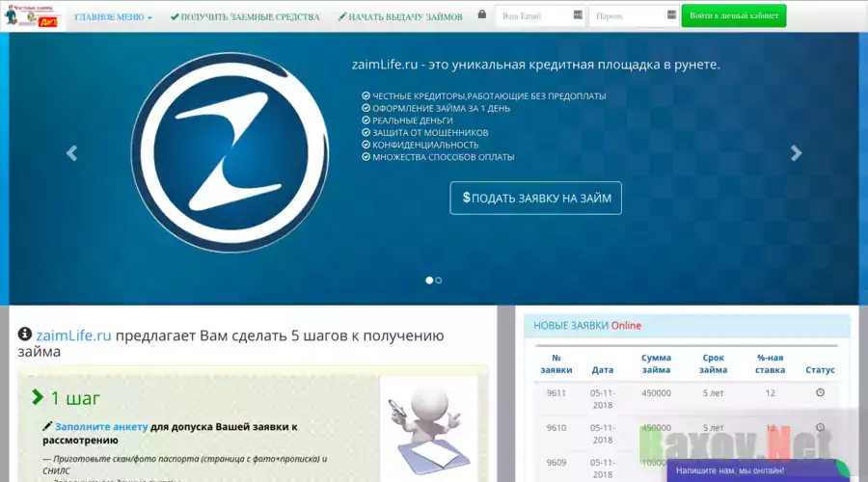Select the second carousel indicator dot
This screenshot has width=868, height=482.
pos(439,281)
